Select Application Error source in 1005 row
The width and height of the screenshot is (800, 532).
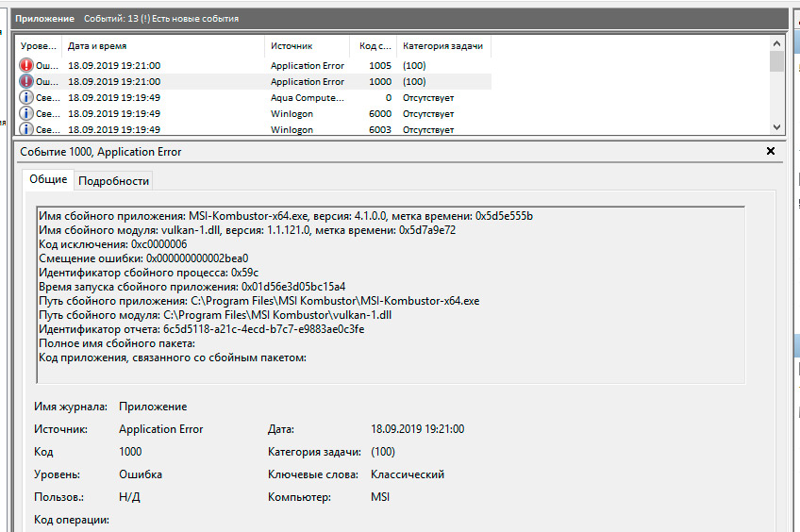click(x=308, y=66)
